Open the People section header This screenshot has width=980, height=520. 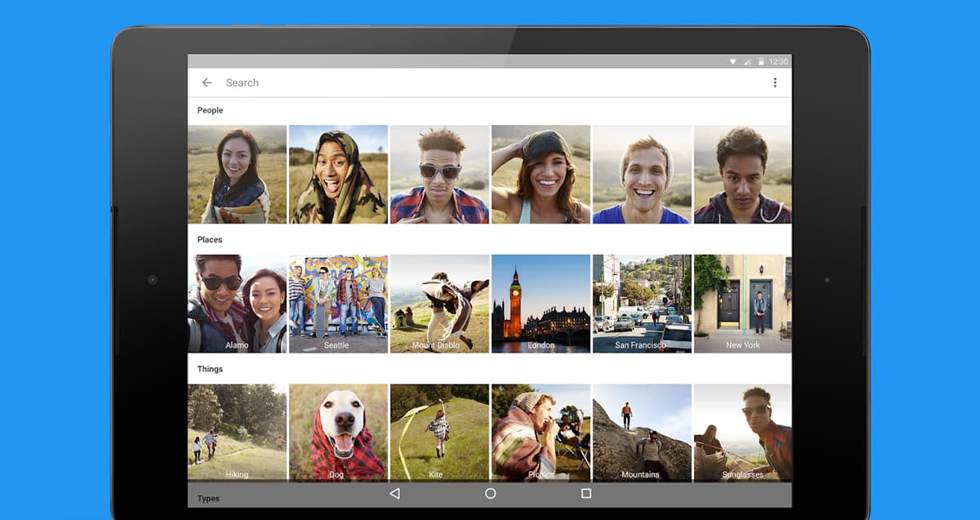pos(210,110)
